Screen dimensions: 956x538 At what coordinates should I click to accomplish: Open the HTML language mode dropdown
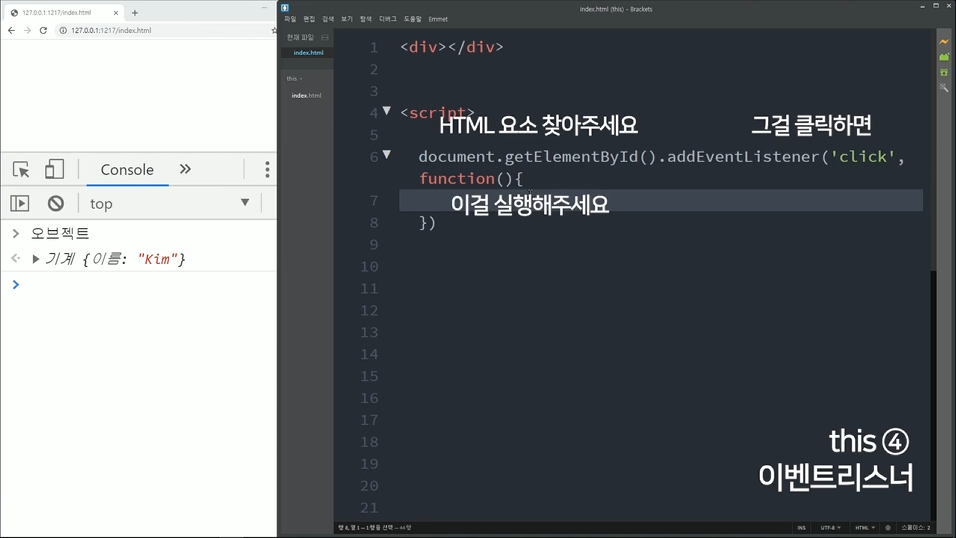[x=865, y=528]
